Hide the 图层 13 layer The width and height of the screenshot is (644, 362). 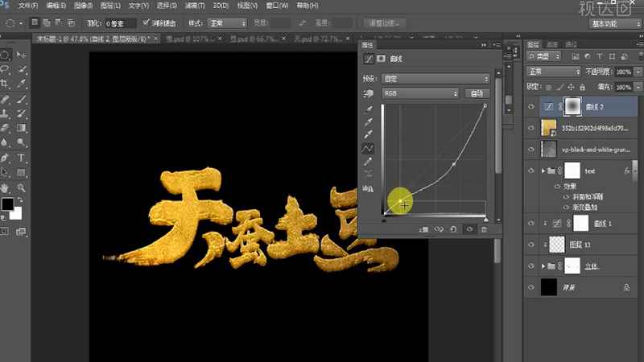(x=531, y=245)
